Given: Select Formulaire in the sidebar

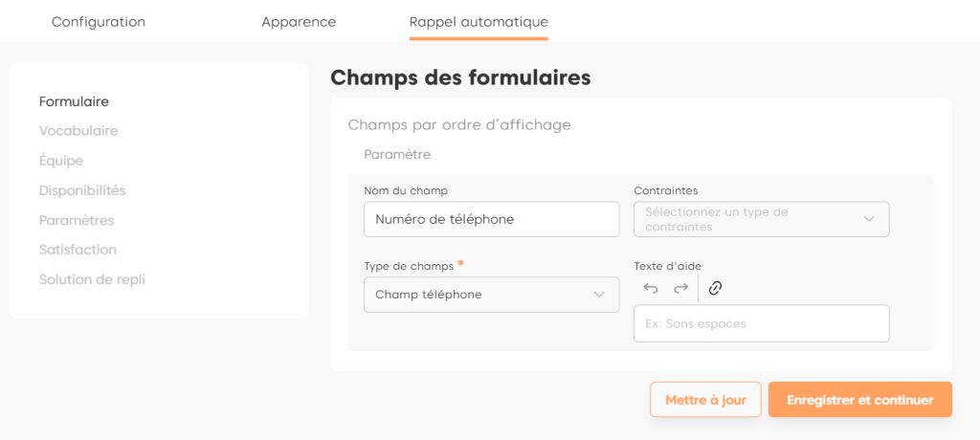Looking at the screenshot, I should [x=74, y=101].
